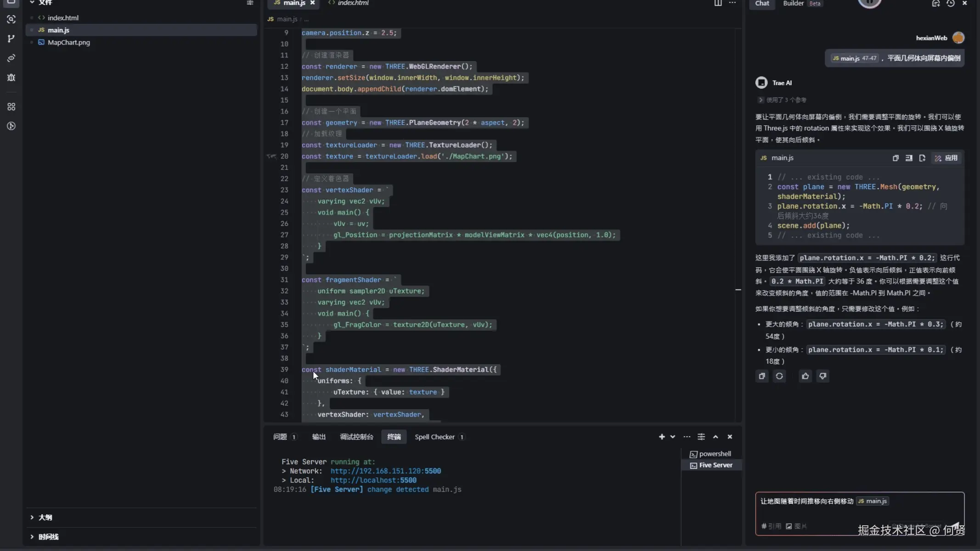Viewport: 980px width, 551px height.
Task: Click the editor scrollbar marker
Action: pyautogui.click(x=738, y=290)
